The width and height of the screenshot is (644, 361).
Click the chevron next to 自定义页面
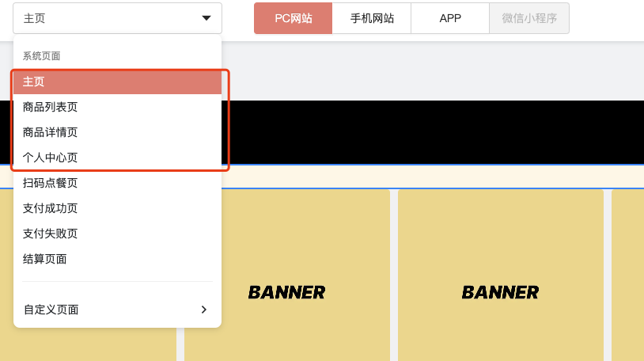(x=204, y=310)
